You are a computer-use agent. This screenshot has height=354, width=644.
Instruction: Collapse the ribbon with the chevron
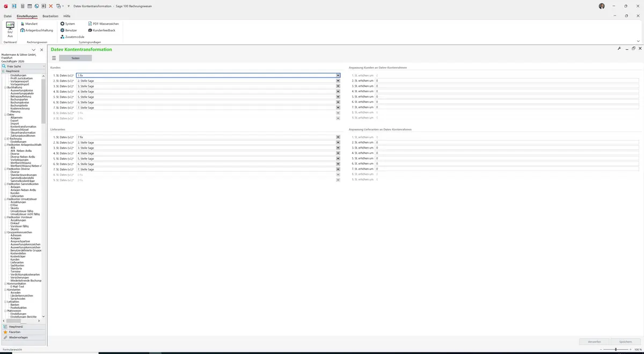tap(638, 41)
